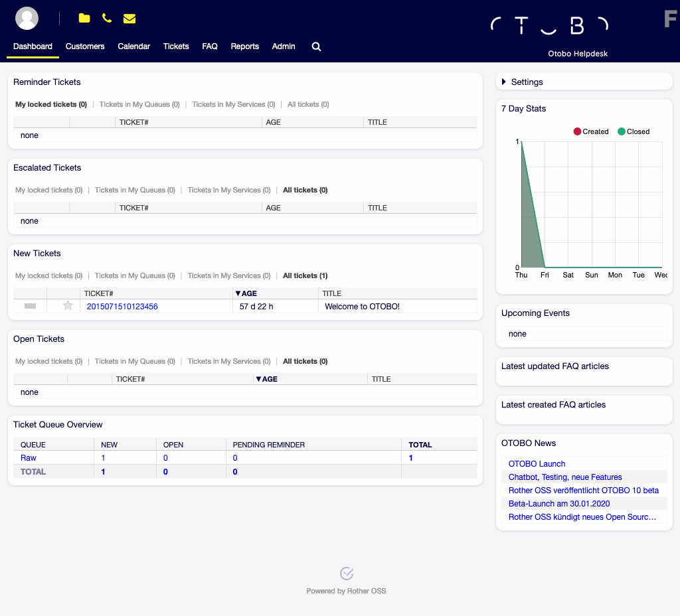The width and height of the screenshot is (680, 616).
Task: Select Reminder 'All tickets (0)' filter
Action: point(308,104)
